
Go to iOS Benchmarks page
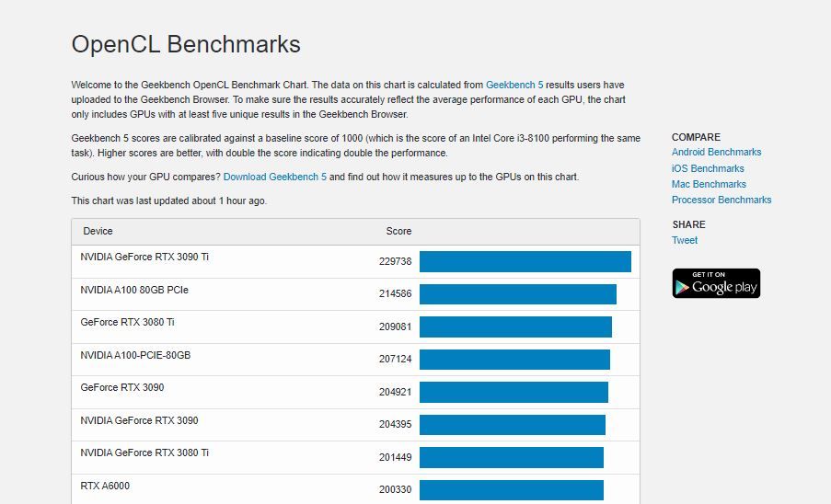[708, 168]
